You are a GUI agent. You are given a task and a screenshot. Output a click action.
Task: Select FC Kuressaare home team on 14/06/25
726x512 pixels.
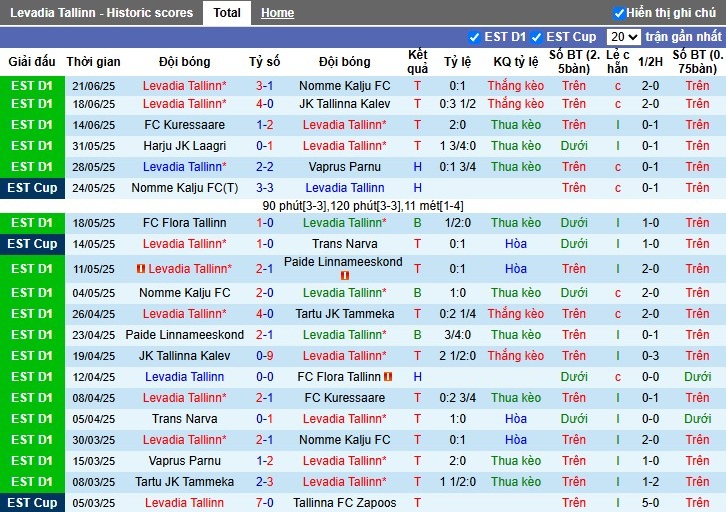pos(184,125)
